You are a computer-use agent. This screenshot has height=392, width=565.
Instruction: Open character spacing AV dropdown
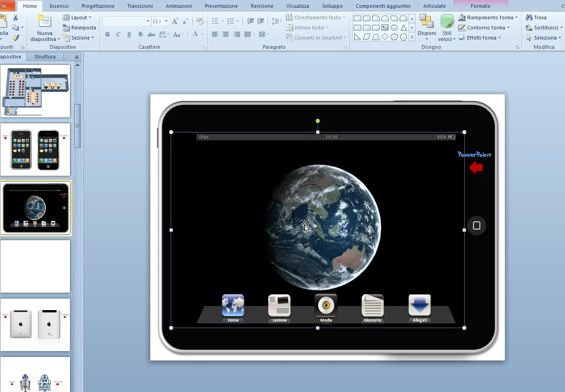[x=164, y=35]
